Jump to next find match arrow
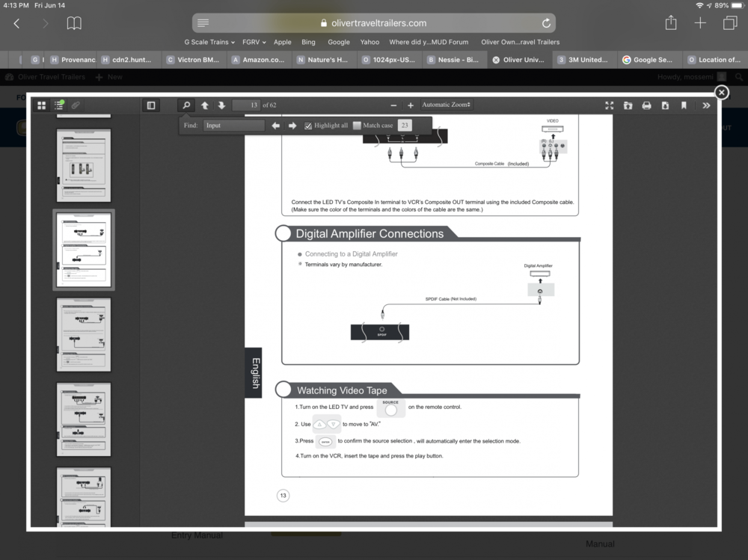748x560 pixels. click(292, 126)
